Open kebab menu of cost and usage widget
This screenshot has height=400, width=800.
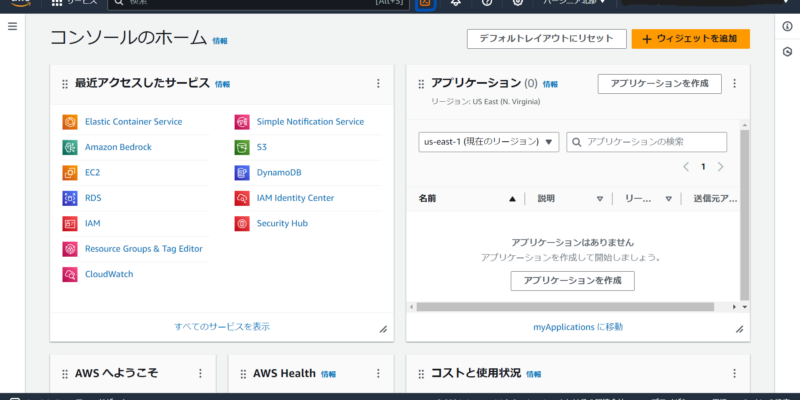[735, 373]
